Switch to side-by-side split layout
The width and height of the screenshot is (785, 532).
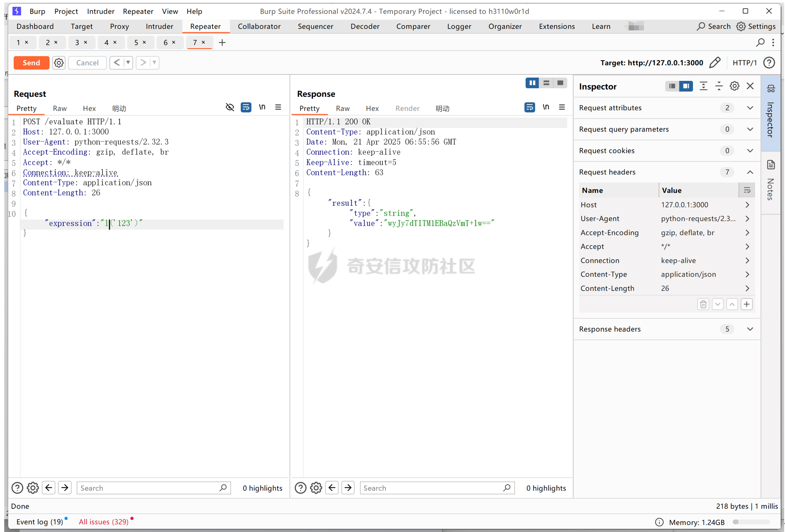[x=532, y=83]
